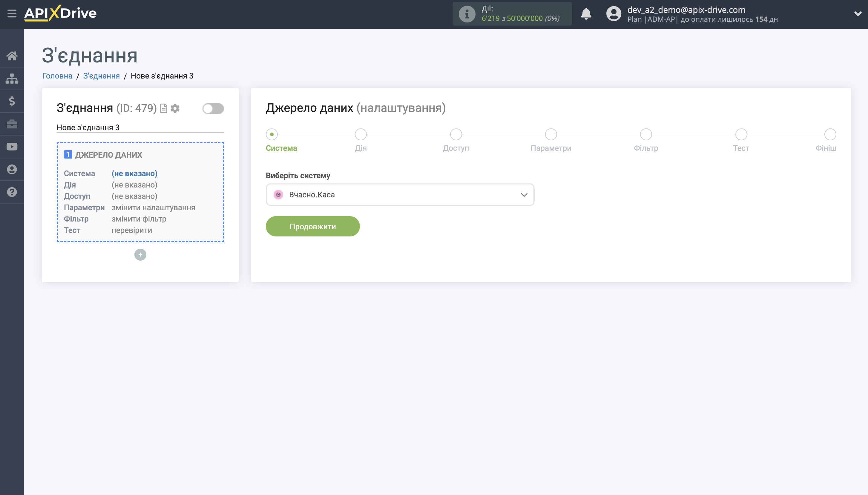This screenshot has width=868, height=495.
Task: Toggle the connection on/off switch
Action: [213, 108]
